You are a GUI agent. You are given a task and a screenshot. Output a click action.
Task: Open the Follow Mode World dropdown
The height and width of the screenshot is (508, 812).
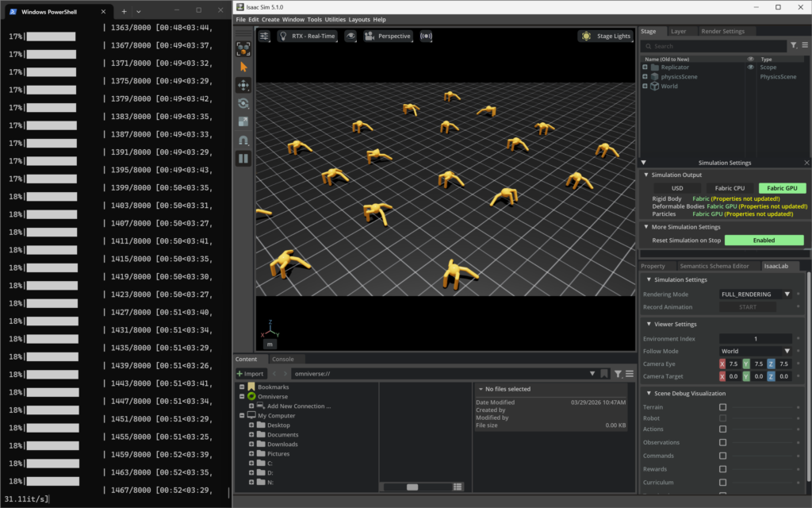tap(755, 351)
